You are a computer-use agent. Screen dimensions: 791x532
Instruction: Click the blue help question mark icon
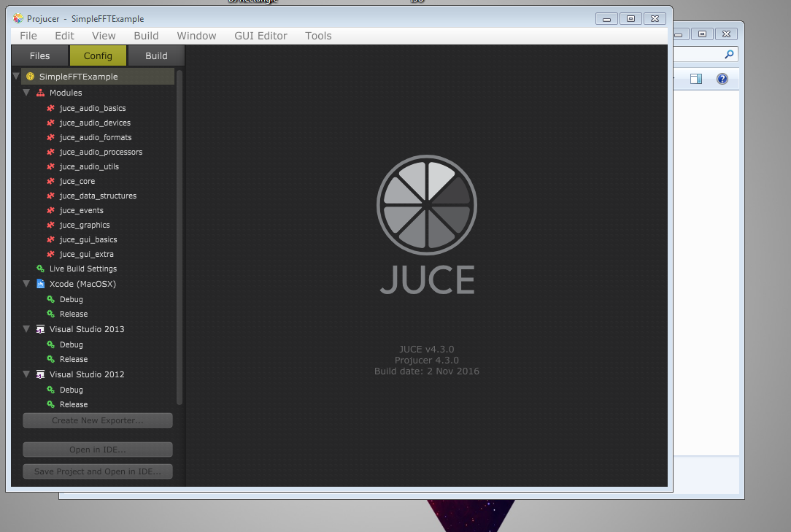722,79
